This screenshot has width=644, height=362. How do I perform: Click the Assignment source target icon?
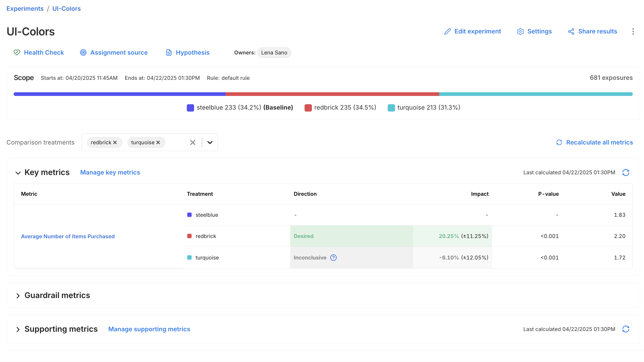pyautogui.click(x=83, y=52)
